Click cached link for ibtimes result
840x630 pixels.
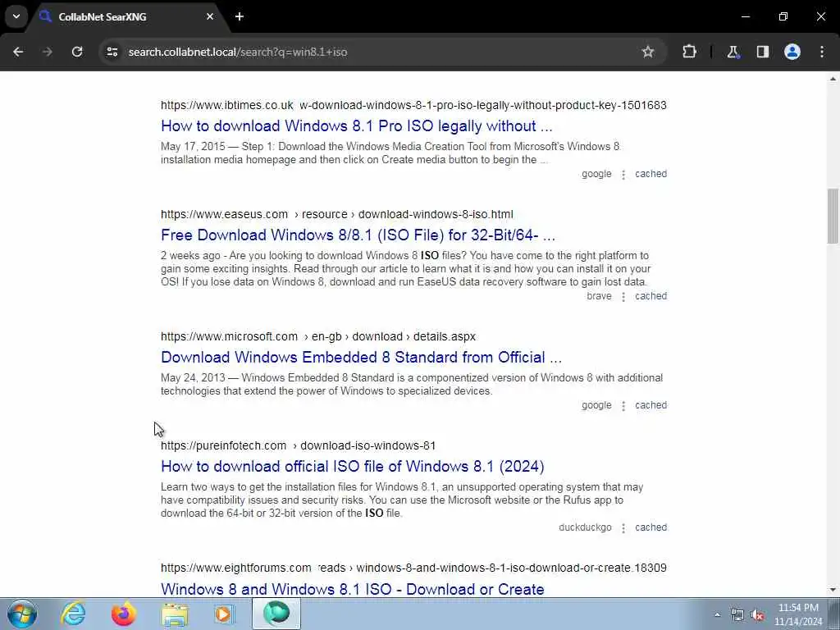coord(651,174)
